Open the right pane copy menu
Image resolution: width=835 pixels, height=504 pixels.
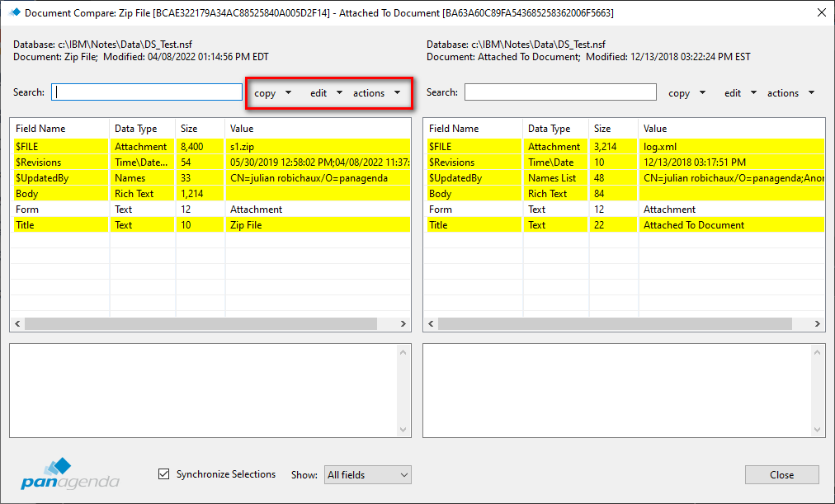686,93
